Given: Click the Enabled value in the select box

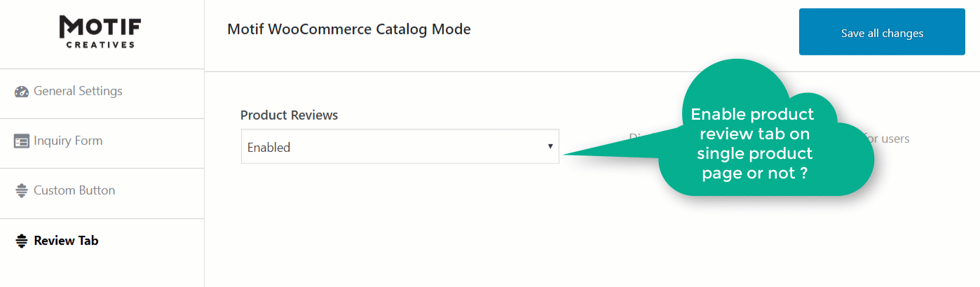Looking at the screenshot, I should pyautogui.click(x=269, y=148).
